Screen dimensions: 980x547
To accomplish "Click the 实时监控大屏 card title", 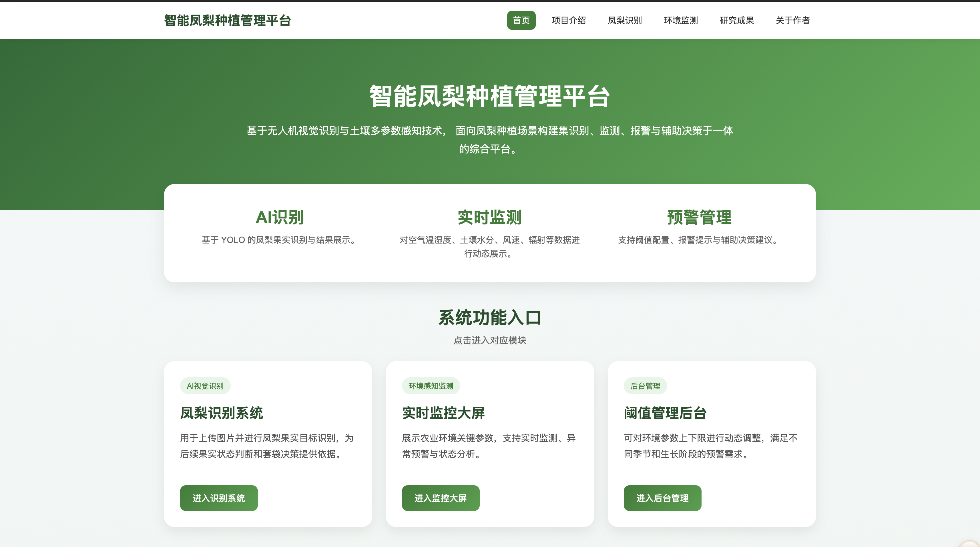I will coord(443,413).
